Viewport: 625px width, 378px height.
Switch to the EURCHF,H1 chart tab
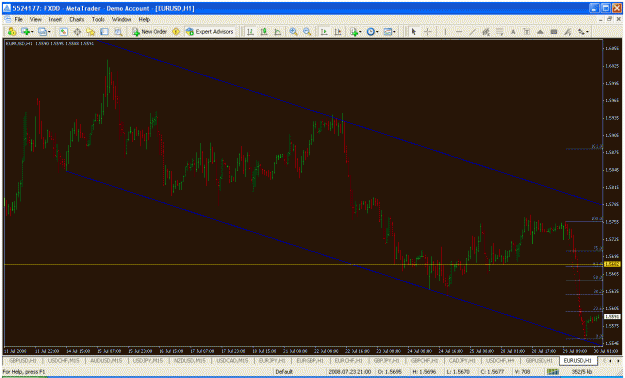[x=348, y=360]
